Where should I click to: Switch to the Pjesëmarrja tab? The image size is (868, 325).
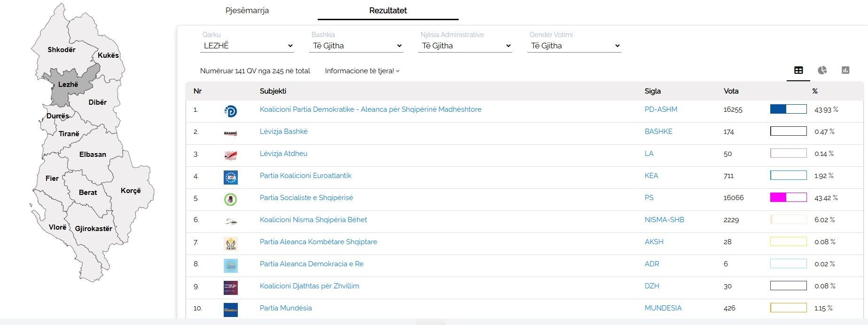[x=247, y=10]
